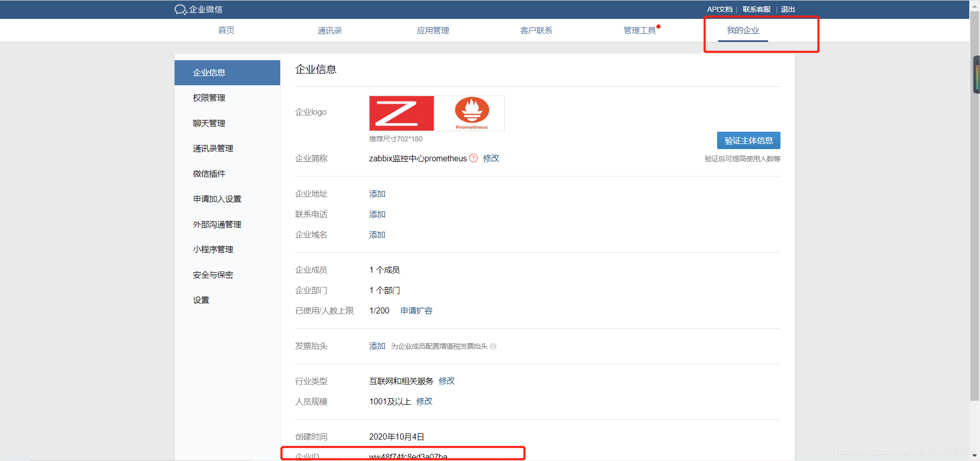Click 添加 for 企业域名
The height and width of the screenshot is (461, 980).
[x=377, y=234]
